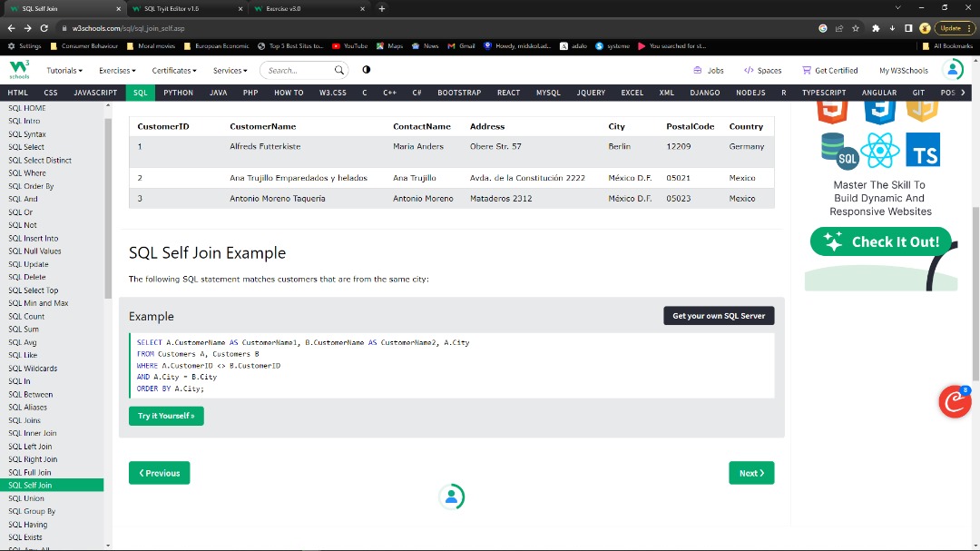Click the Try it Yourself button
980x551 pixels.
click(166, 415)
